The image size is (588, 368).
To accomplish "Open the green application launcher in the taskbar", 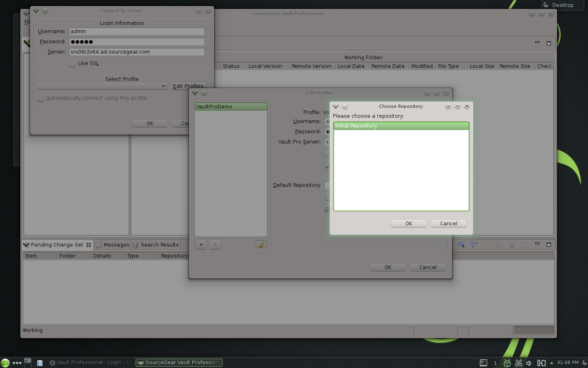I will (5, 363).
